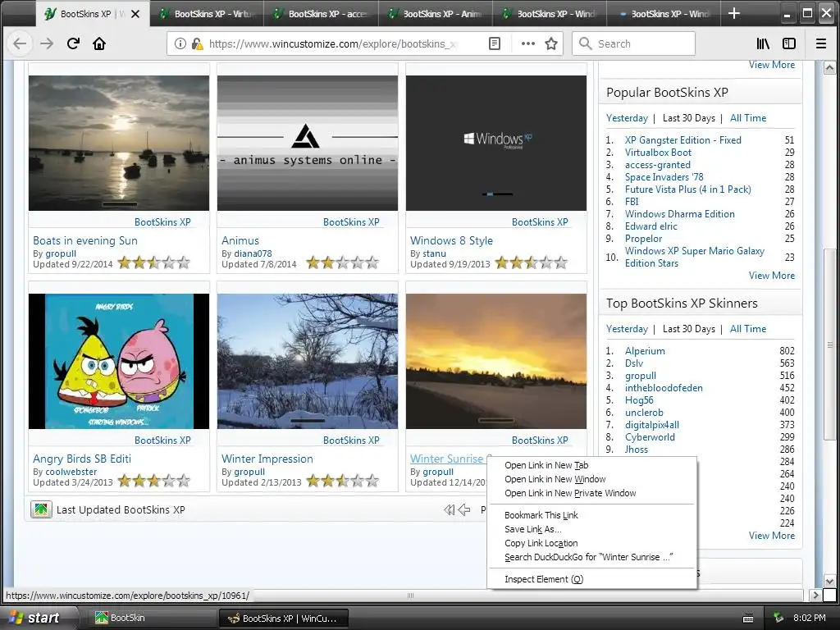Select Yesterday filter under Popular BootSkins

tap(627, 118)
